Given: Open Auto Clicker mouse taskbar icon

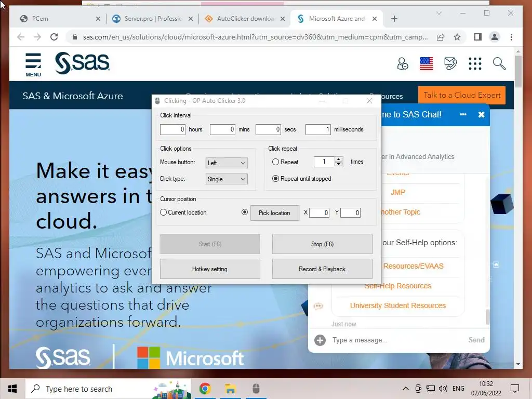Looking at the screenshot, I should pyautogui.click(x=256, y=389).
